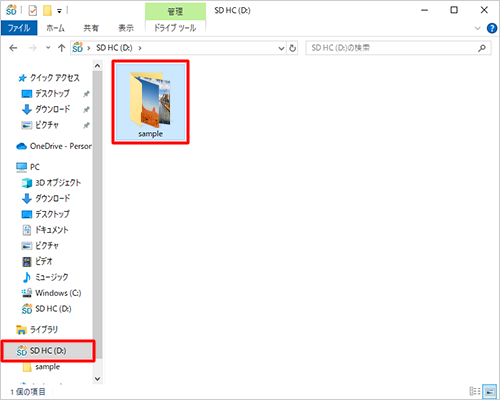The width and height of the screenshot is (500, 400).
Task: Open Pictures (ピクチャ) under PC
Action: 47,246
